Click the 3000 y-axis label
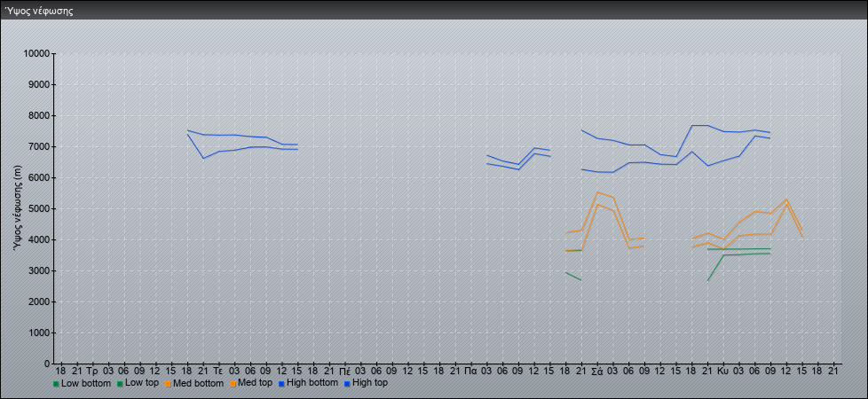 pos(39,270)
